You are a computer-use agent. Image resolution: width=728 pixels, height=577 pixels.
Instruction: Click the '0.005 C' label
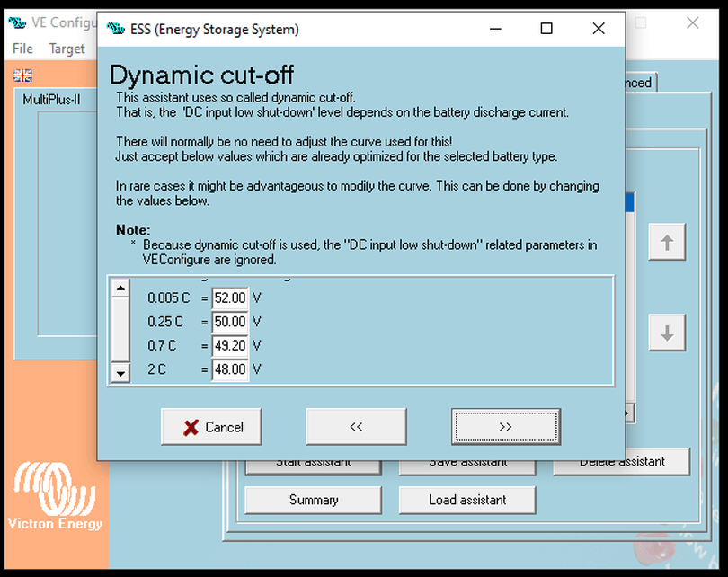169,297
